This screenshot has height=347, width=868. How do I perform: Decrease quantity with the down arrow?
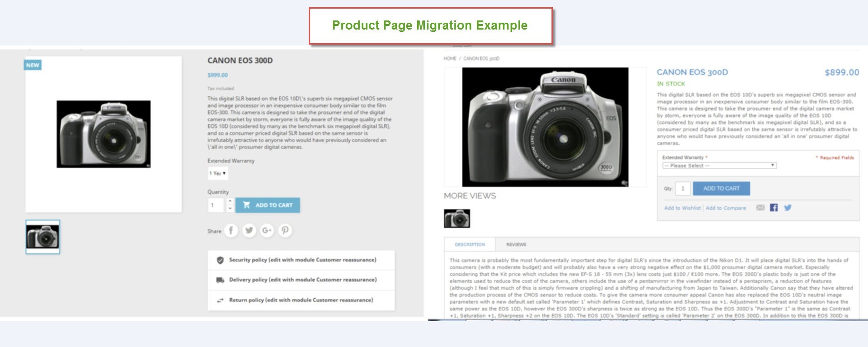click(230, 208)
